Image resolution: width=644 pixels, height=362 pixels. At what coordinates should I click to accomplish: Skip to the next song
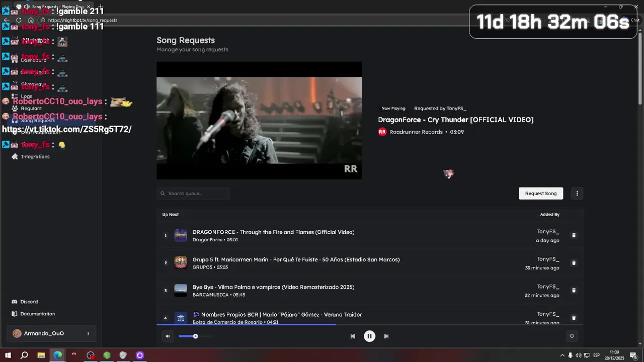(386, 336)
